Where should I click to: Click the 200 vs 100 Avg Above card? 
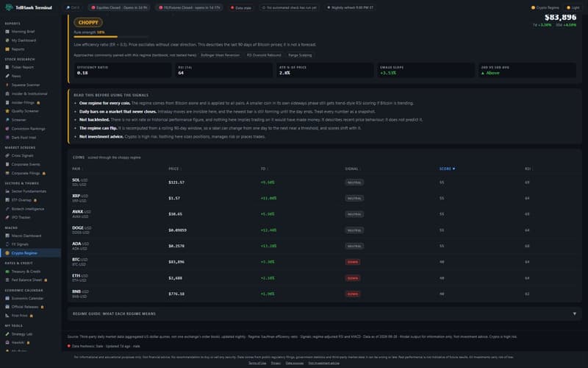(x=527, y=70)
